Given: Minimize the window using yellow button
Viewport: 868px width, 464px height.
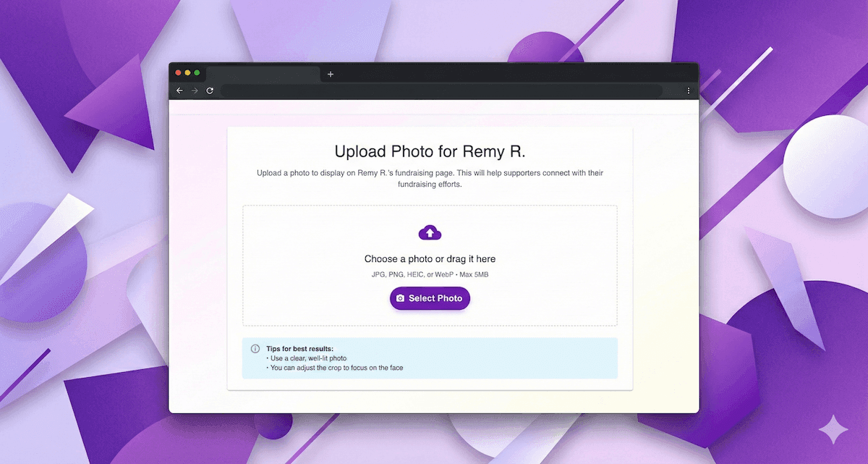Looking at the screenshot, I should coord(187,73).
